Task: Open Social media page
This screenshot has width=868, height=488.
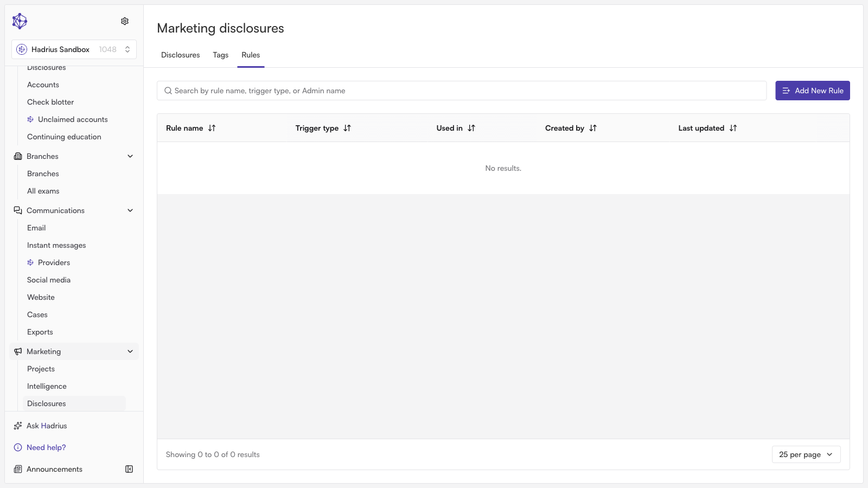Action: click(x=49, y=280)
